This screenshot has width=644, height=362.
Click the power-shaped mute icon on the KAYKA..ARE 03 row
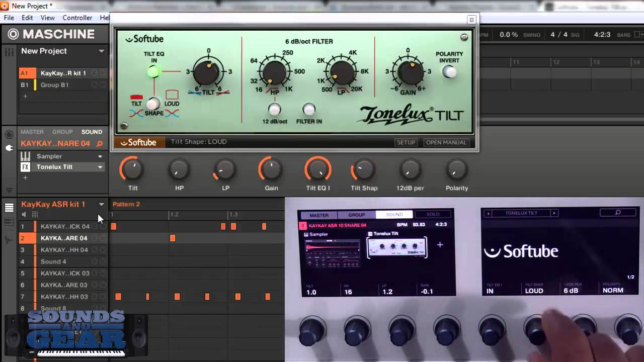[x=103, y=285]
